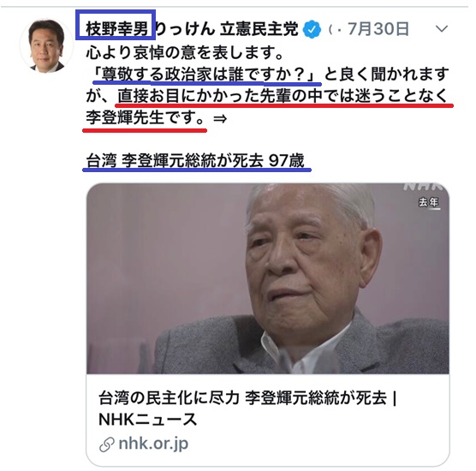Viewport: 476px width, 471px height.
Task: Open the 枝野幸男 profile name
Action: [116, 29]
